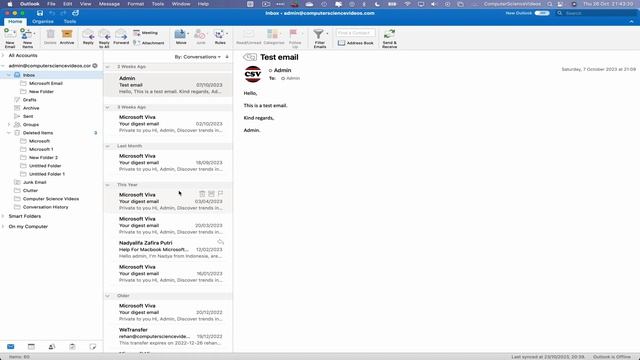Select the Home ribbon tab

(x=15, y=21)
